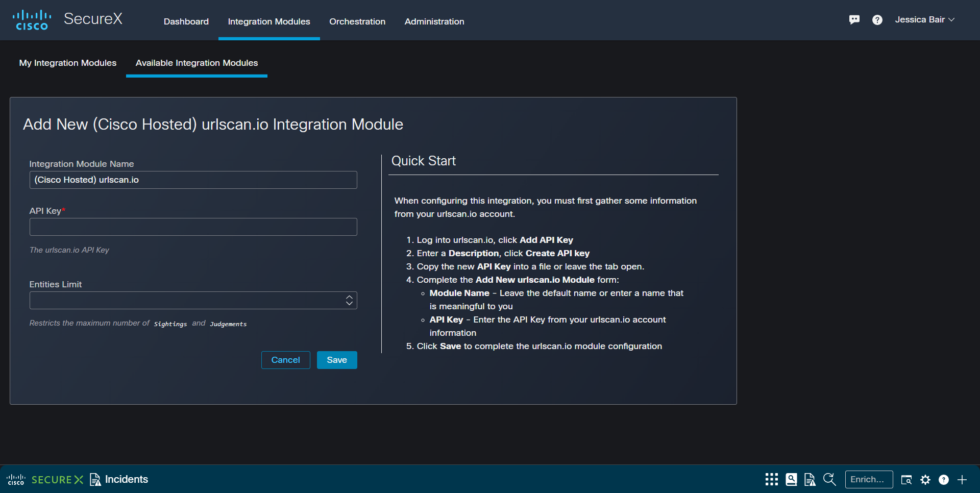Open the feedback chat bubble icon in header
Viewport: 980px width, 493px height.
click(x=854, y=20)
